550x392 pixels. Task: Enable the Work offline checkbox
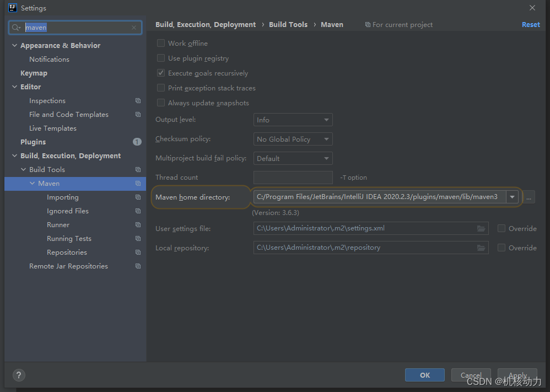161,43
